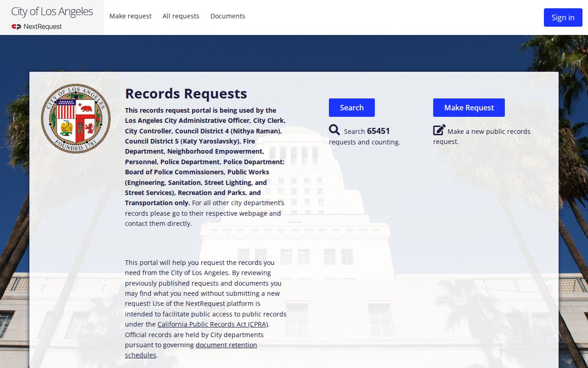Screen dimensions: 588x368
Task: Go to All requests in navigation
Action: (x=181, y=16)
